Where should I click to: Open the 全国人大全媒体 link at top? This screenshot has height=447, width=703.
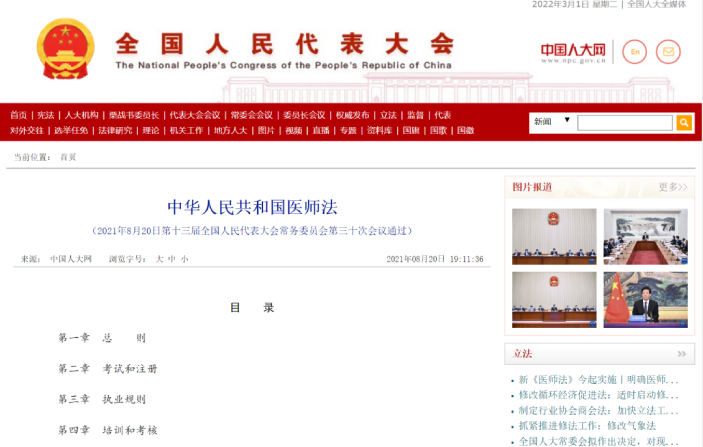[x=656, y=5]
